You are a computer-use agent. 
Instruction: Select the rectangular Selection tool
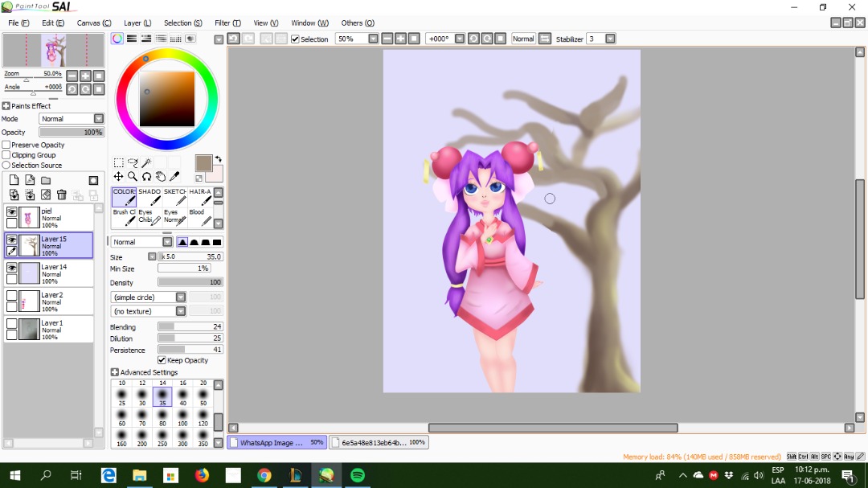[118, 162]
